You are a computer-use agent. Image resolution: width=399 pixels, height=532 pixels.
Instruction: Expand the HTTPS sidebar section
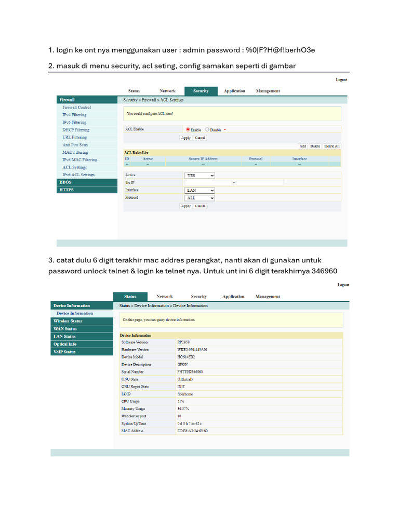[x=87, y=190]
